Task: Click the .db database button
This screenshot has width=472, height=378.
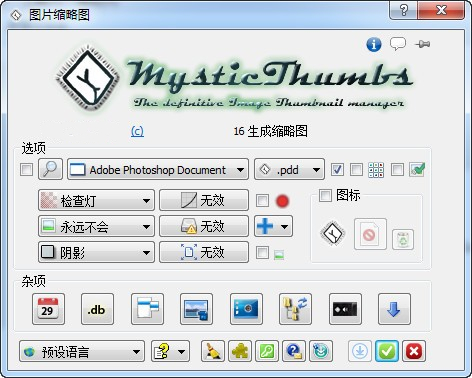Action: (97, 309)
